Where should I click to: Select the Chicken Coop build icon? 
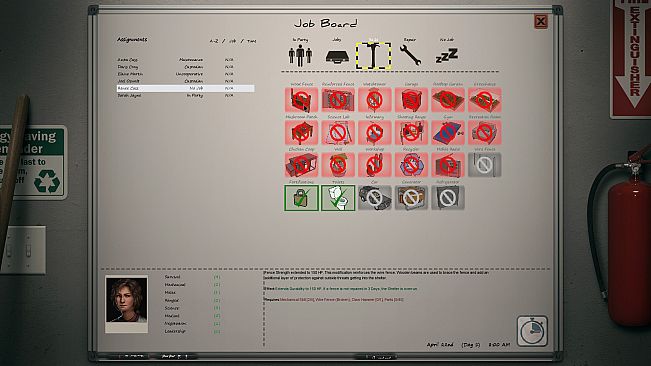coord(301,165)
